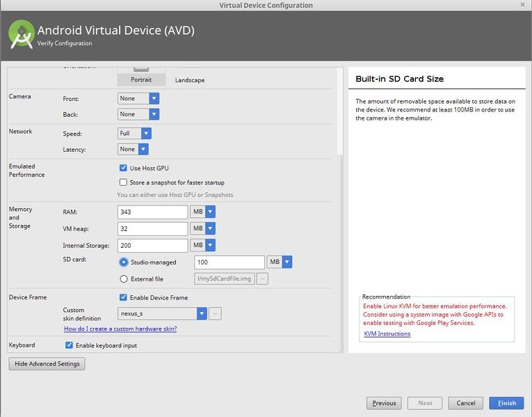Click the 'Verify Configuration' subtitle
Image resolution: width=532 pixels, height=417 pixels.
tap(65, 43)
